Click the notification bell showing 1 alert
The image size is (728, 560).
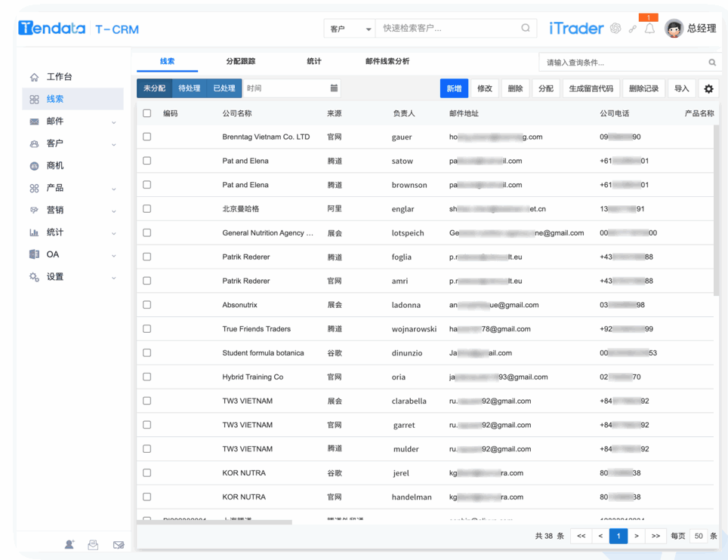pos(650,29)
